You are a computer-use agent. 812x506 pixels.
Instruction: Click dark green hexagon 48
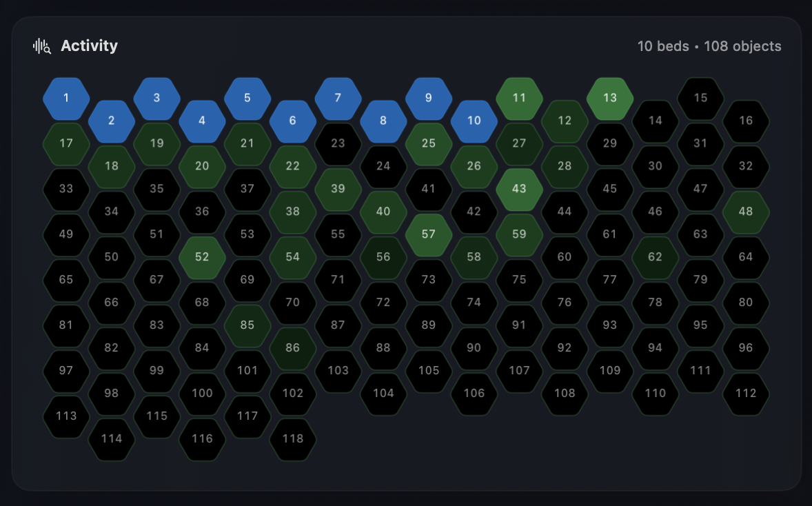click(746, 212)
